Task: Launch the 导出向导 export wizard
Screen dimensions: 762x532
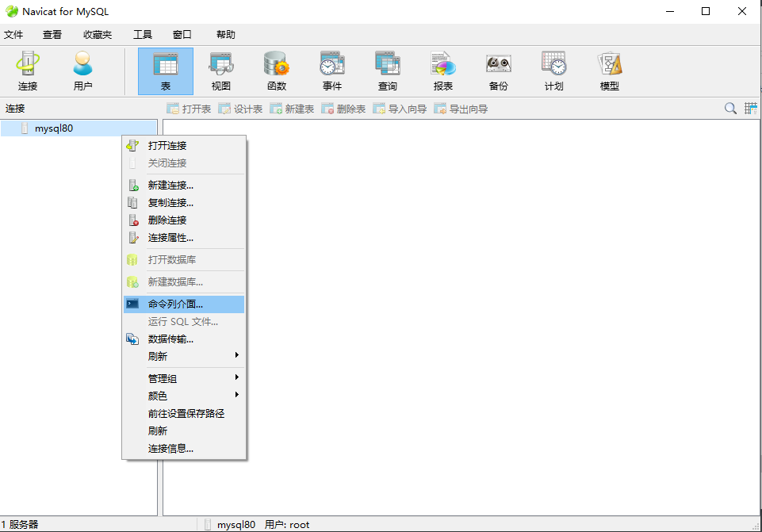Action: pos(461,109)
